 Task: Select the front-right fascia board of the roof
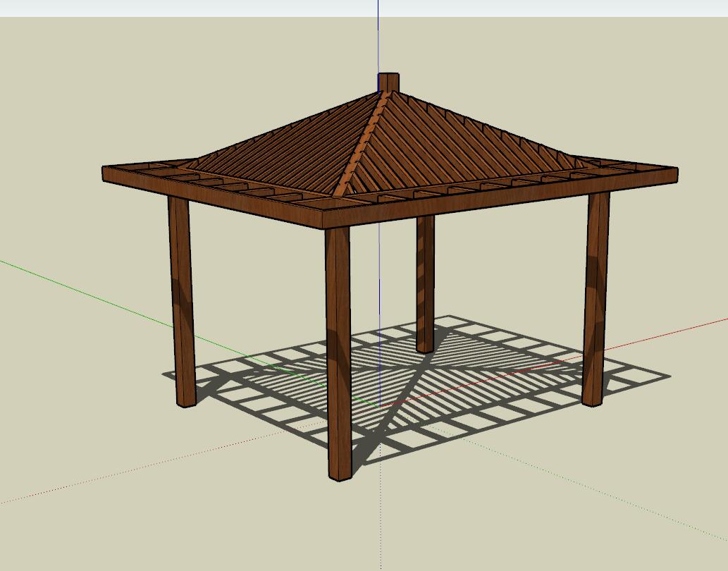(x=500, y=199)
